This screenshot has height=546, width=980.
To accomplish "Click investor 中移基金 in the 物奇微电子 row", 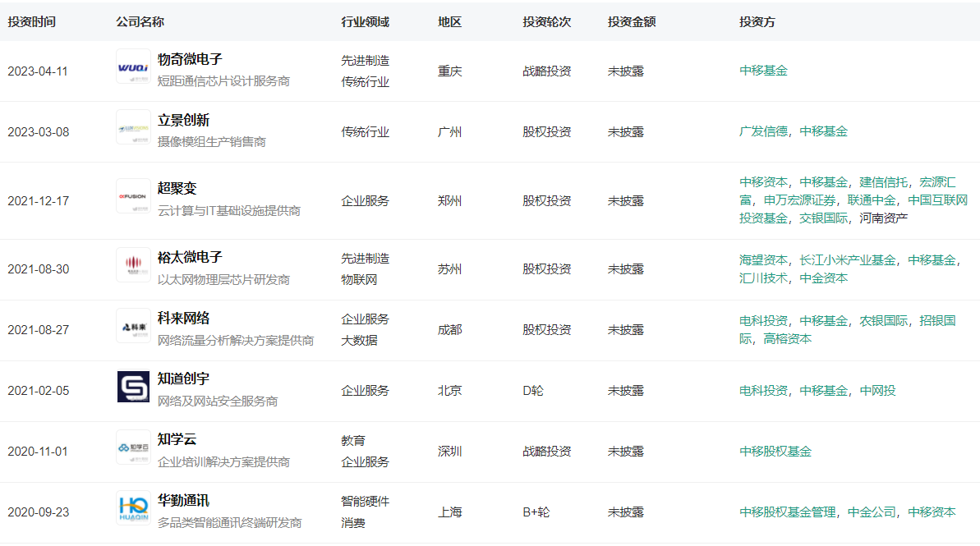I will tap(763, 71).
